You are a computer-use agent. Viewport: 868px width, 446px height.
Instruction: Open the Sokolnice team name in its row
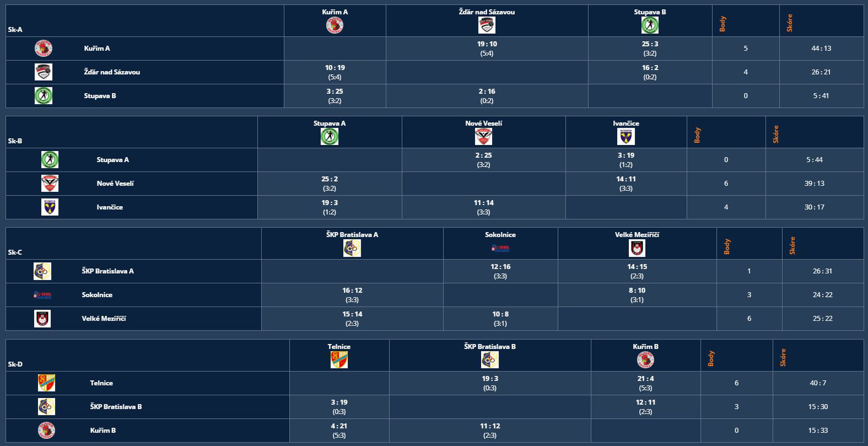pos(97,295)
